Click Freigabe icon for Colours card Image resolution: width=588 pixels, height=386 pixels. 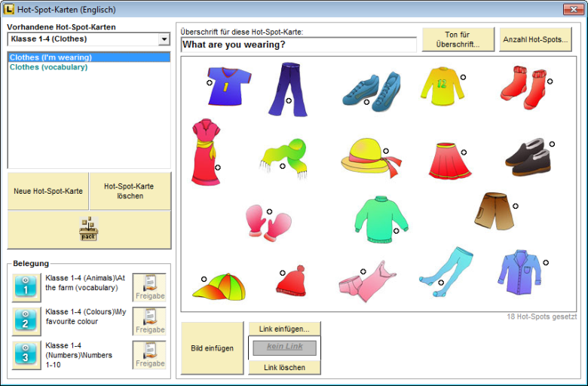coord(149,321)
